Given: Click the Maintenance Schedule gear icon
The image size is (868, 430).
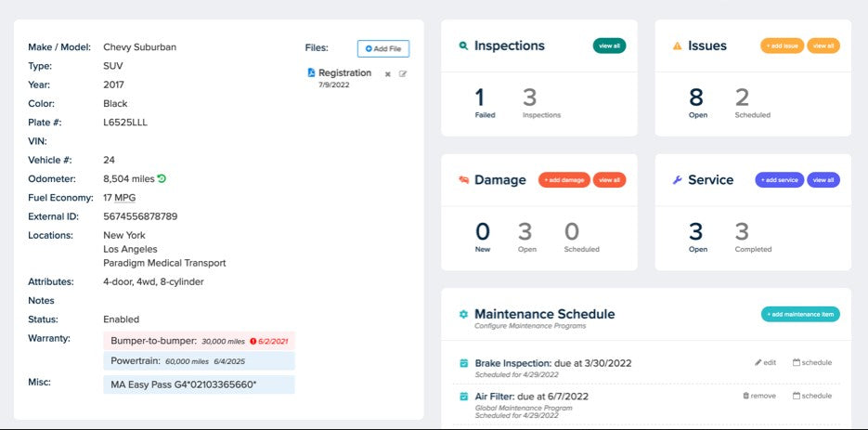Looking at the screenshot, I should pos(463,315).
